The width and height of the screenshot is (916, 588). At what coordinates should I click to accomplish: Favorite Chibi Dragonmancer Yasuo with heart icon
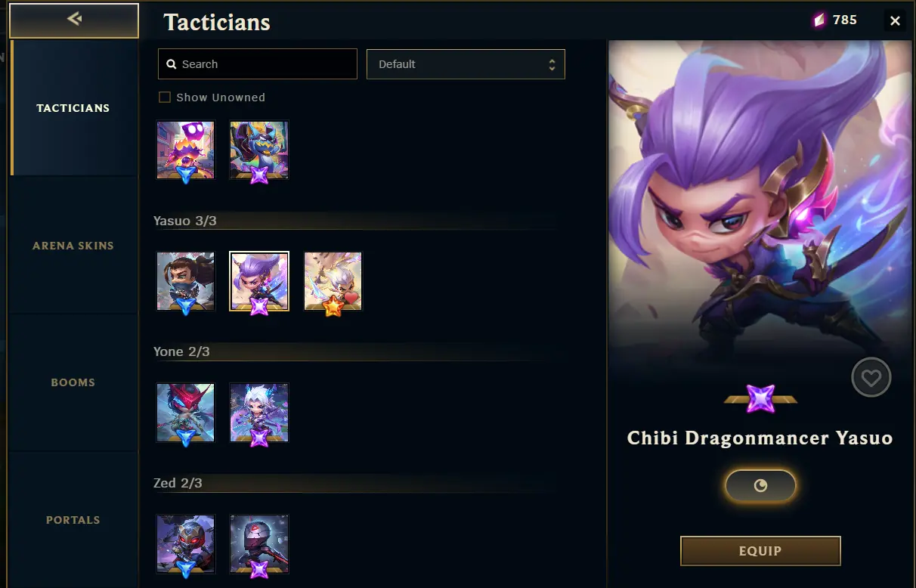click(x=871, y=377)
